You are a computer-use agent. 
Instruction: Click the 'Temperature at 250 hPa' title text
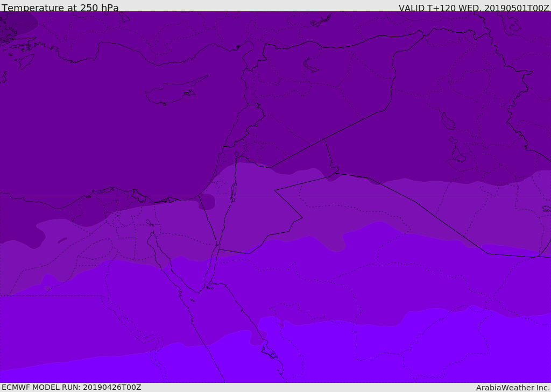click(x=60, y=8)
